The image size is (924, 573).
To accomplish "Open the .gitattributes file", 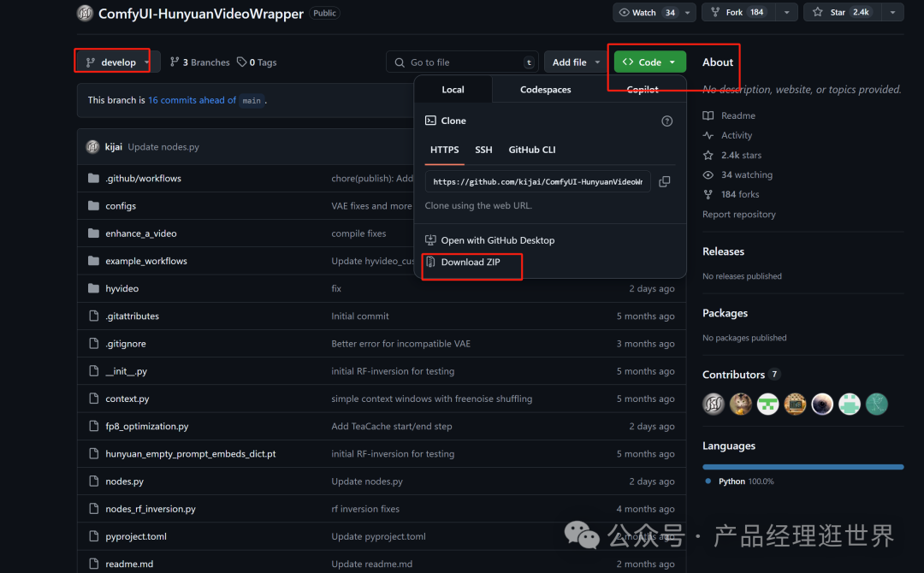I will pos(132,316).
